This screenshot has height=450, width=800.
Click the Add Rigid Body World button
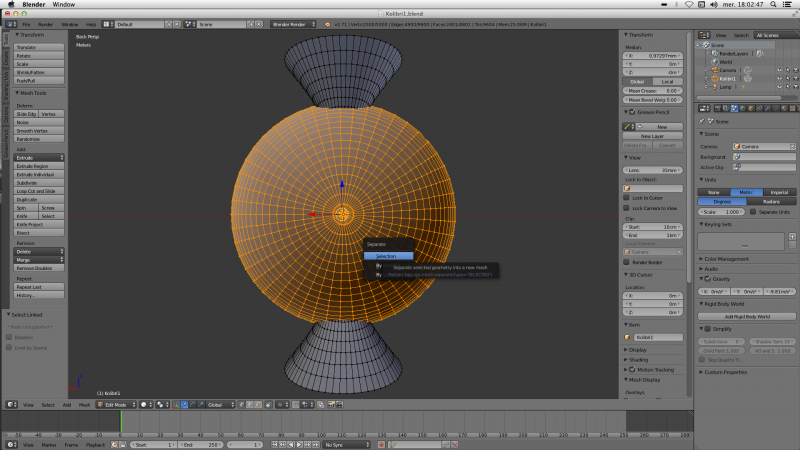747,316
